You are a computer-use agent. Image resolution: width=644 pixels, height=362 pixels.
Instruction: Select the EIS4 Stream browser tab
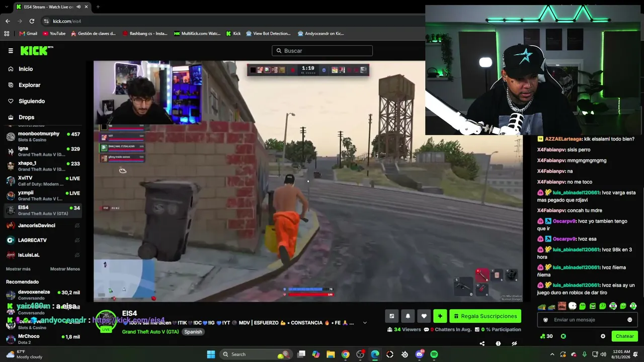coord(52,7)
